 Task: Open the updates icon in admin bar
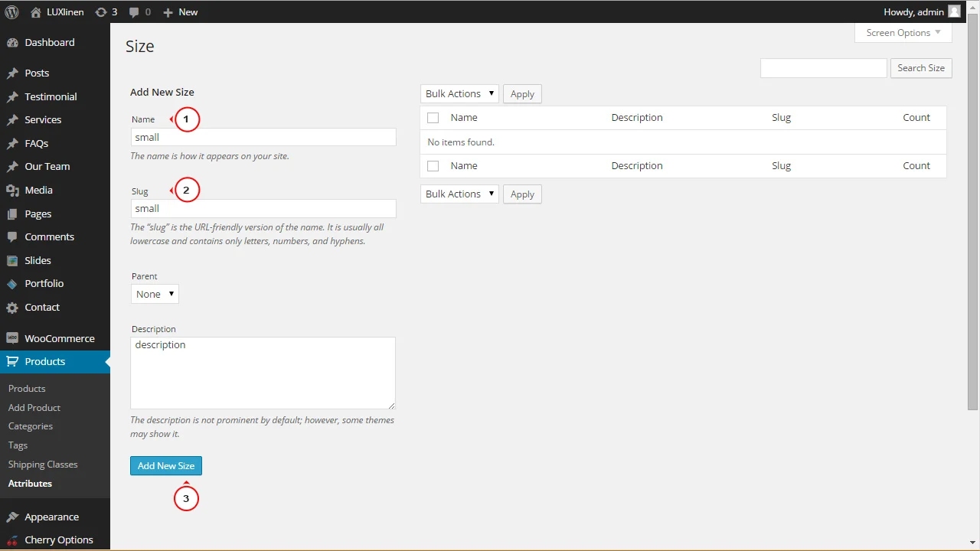coord(101,12)
